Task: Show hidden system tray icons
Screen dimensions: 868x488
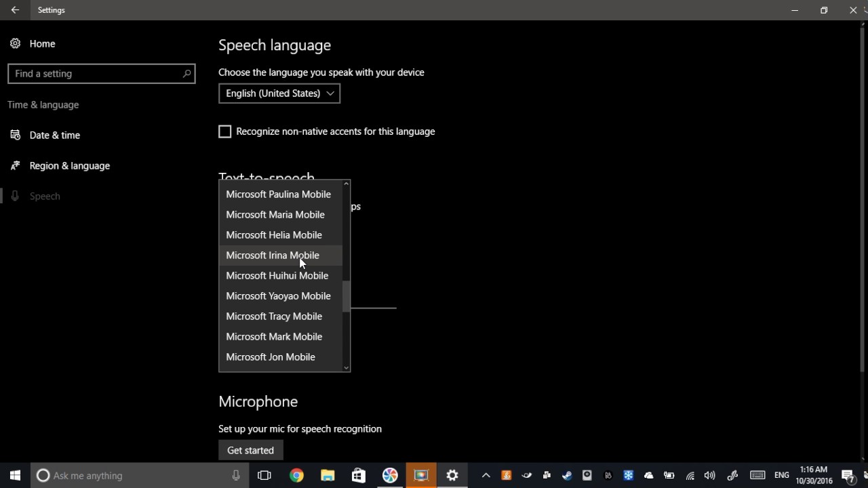Action: pos(486,476)
